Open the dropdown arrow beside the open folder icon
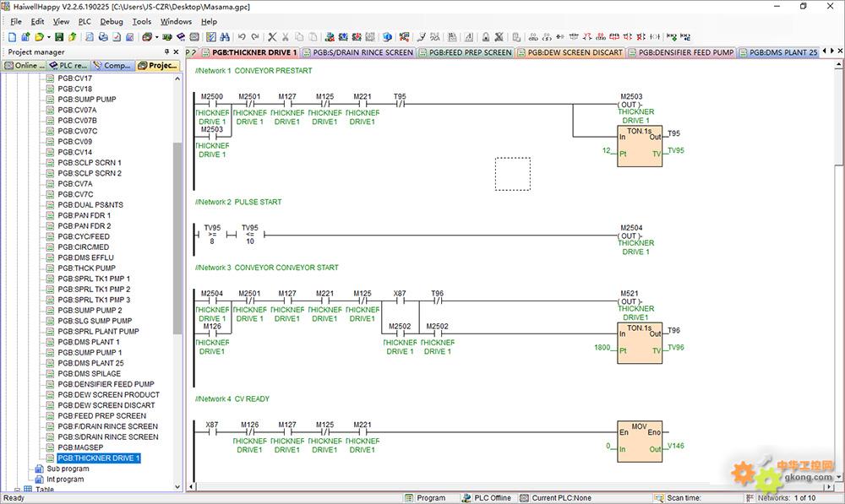 click(48, 37)
